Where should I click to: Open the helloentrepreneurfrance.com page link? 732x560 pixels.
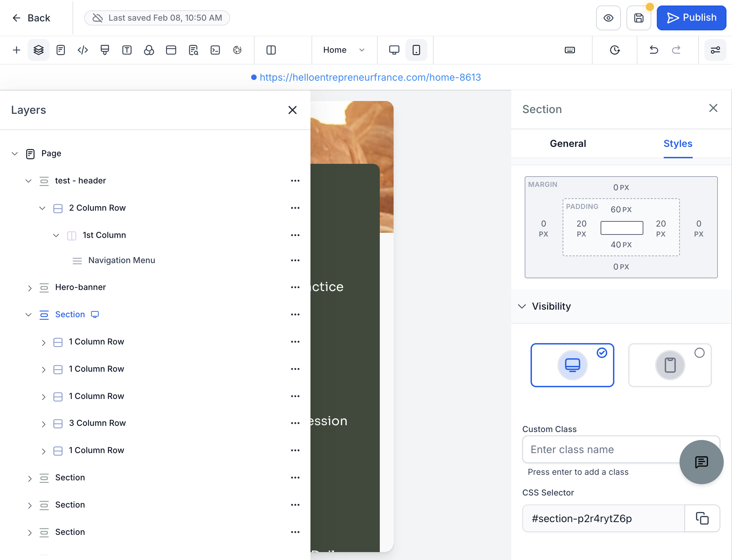pos(370,77)
